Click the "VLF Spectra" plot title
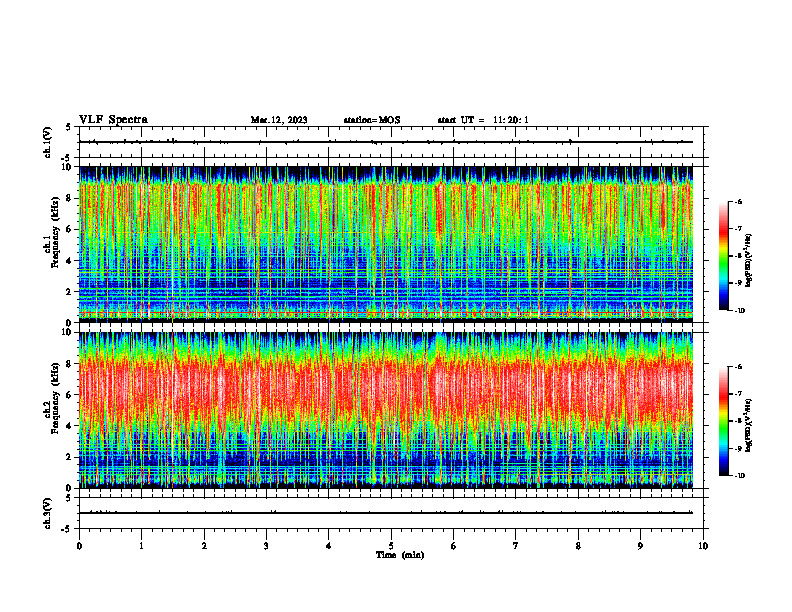792x612 pixels. pos(113,120)
